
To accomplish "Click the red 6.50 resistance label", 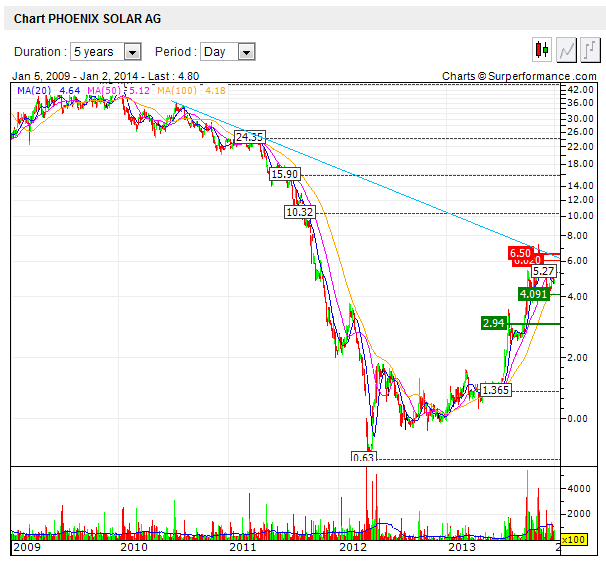I will pyautogui.click(x=520, y=253).
